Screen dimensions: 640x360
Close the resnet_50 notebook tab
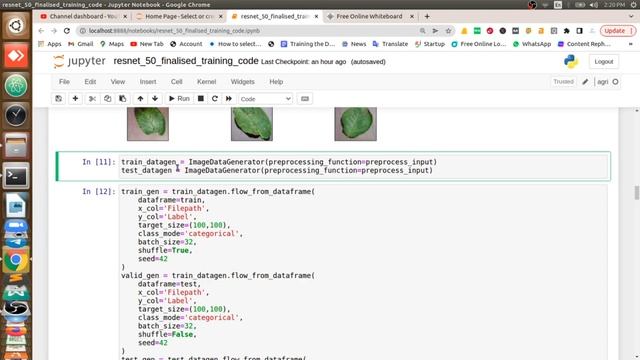316,16
